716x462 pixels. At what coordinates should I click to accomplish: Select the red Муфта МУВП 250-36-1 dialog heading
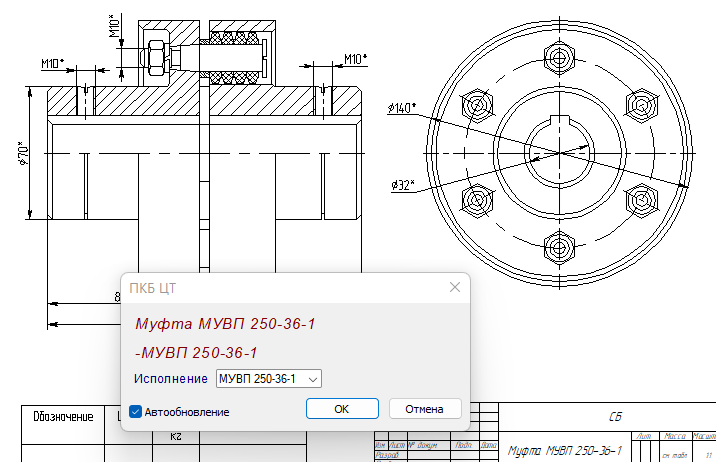point(225,324)
